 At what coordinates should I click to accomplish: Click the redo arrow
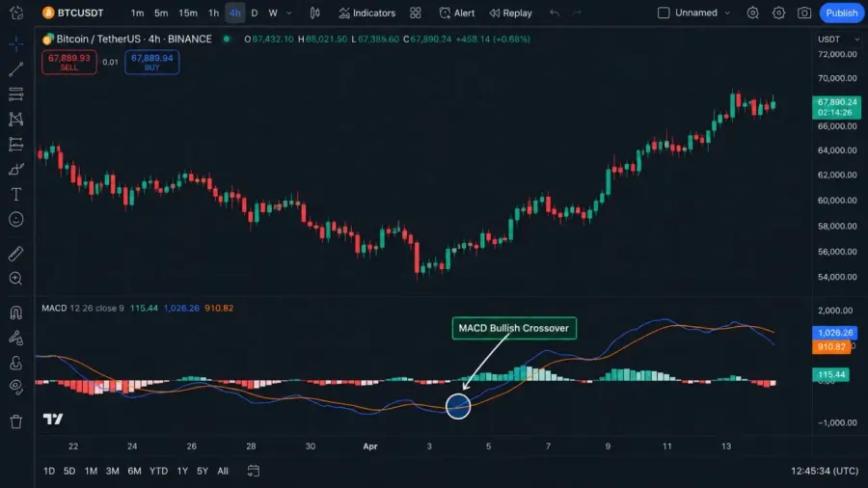point(577,13)
